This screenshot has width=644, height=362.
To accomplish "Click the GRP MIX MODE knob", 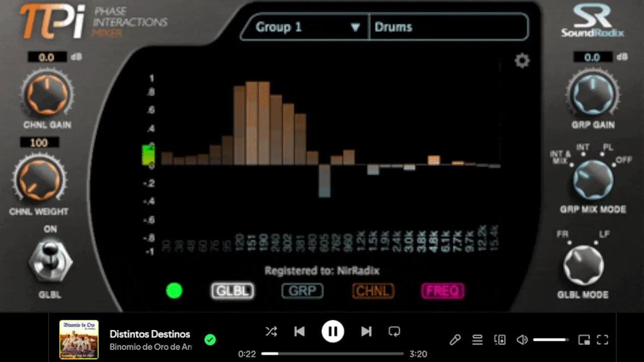I will point(593,180).
